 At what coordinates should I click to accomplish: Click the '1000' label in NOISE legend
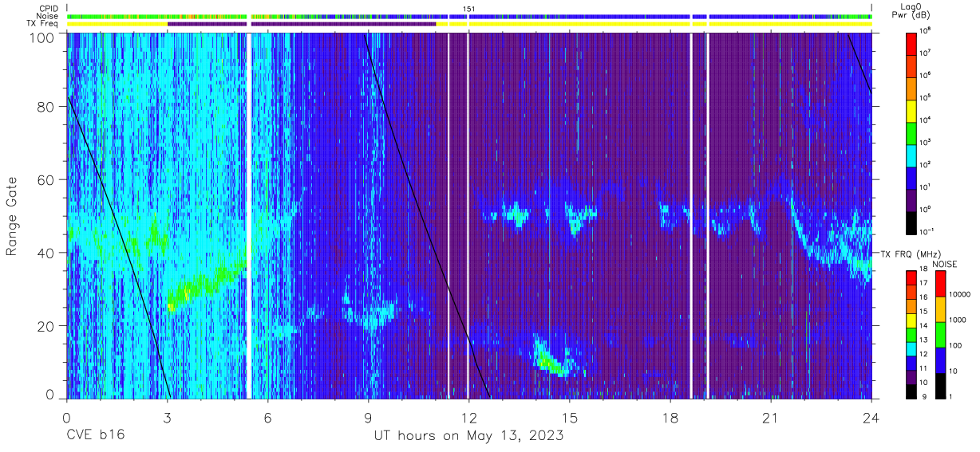coord(957,320)
